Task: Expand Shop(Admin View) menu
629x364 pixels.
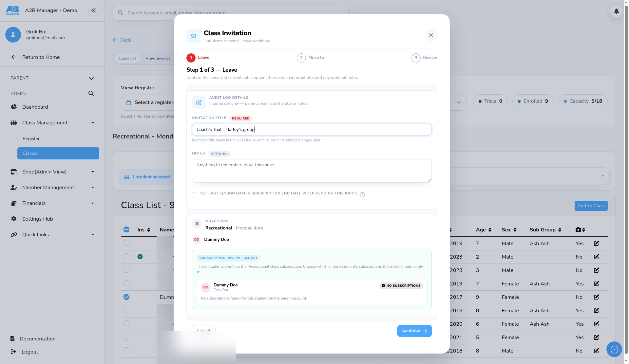Action: pos(93,172)
